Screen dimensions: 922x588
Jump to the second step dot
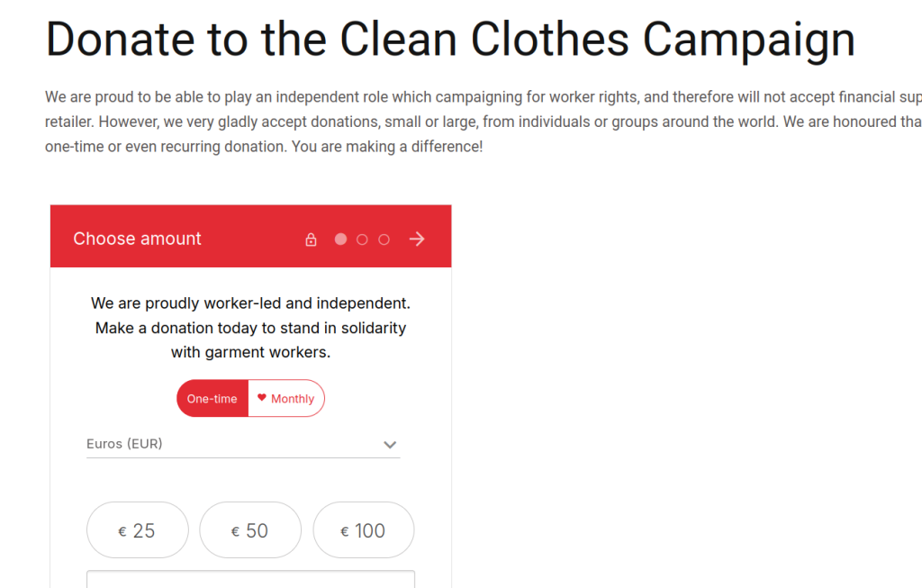[362, 240]
